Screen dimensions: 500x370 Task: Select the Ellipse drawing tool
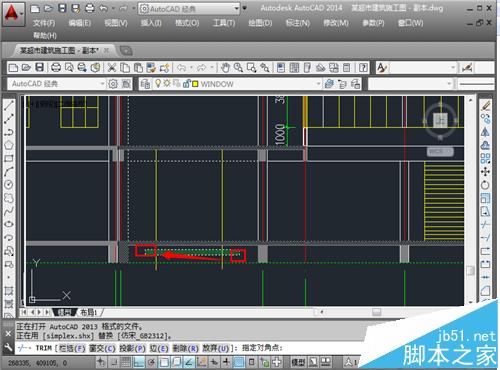point(9,224)
